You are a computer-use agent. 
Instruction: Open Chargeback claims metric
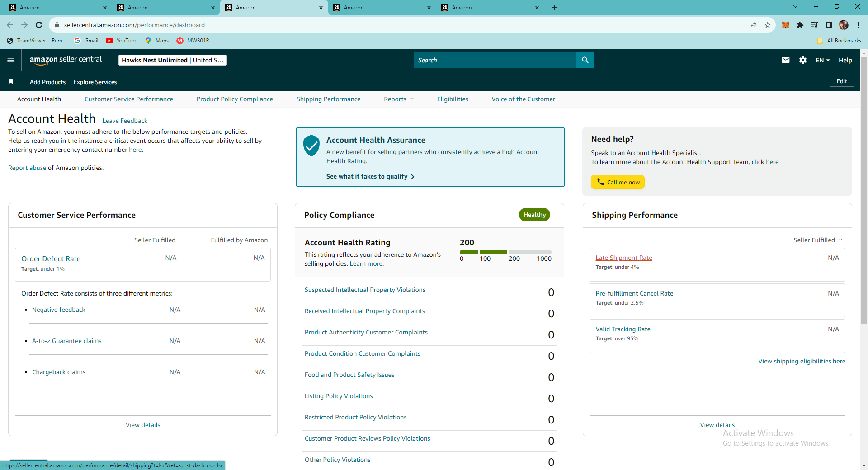coord(59,372)
